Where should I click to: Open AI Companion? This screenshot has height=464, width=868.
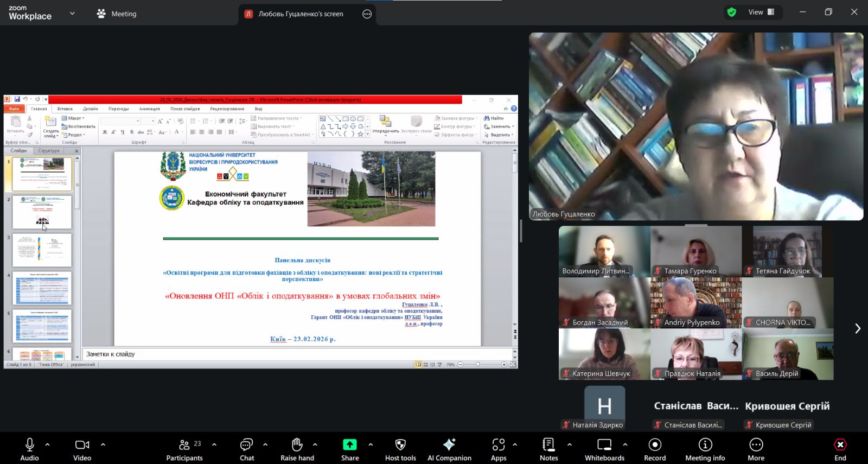pos(449,449)
